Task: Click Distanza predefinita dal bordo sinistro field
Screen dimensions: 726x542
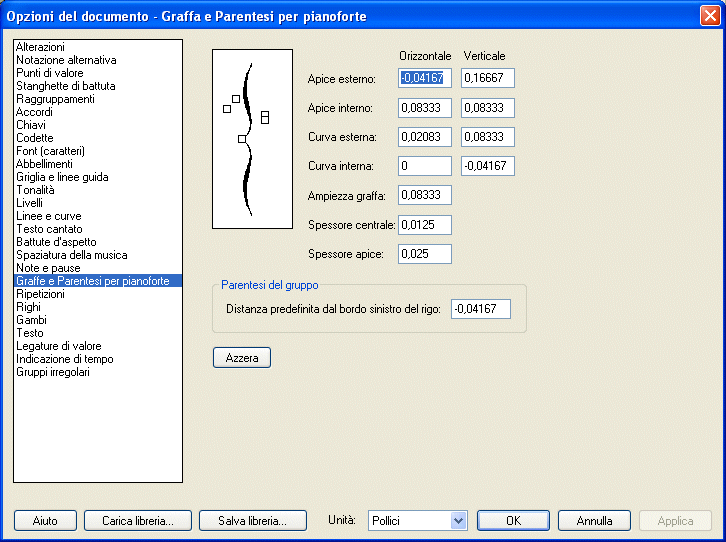Action: point(481,309)
